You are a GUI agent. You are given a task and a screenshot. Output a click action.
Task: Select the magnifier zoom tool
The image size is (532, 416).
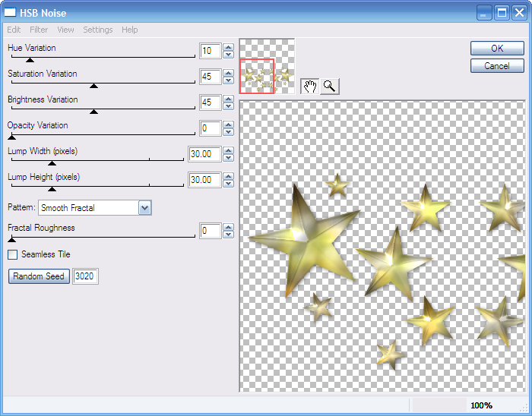pyautogui.click(x=329, y=86)
